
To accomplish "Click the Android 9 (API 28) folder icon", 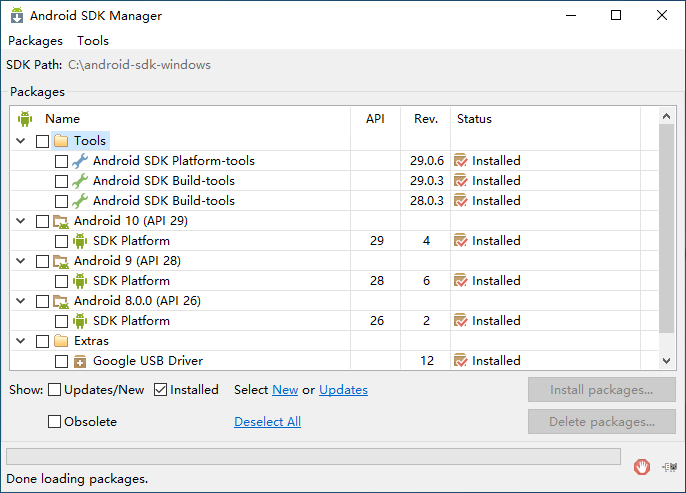I will (x=61, y=262).
